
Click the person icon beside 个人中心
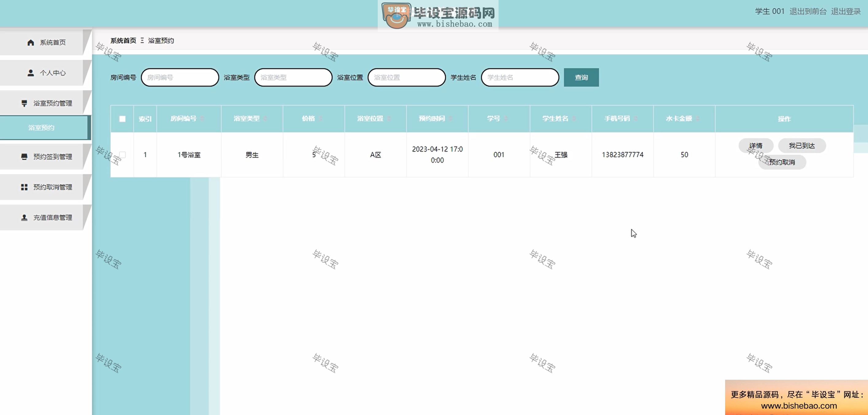[x=31, y=73]
